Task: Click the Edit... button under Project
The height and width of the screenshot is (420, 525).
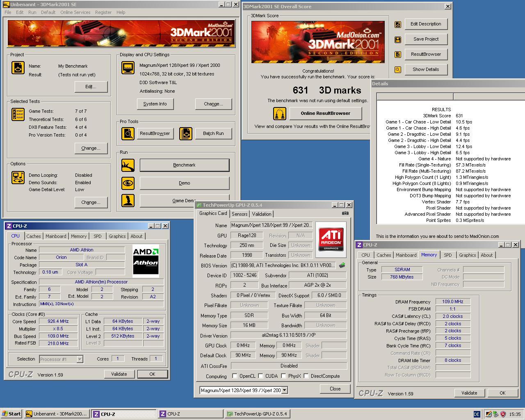Action: (x=91, y=87)
